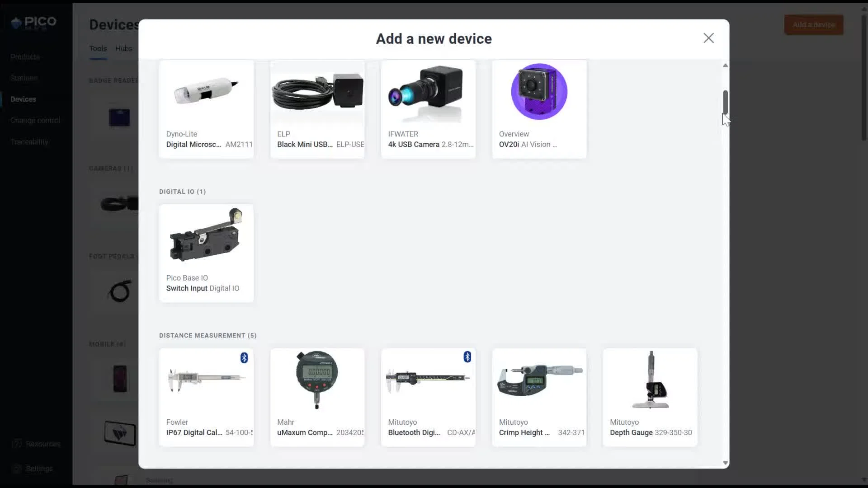Viewport: 868px width, 488px height.
Task: Click the Depth Gauge model number 329-350-30
Action: [673, 432]
